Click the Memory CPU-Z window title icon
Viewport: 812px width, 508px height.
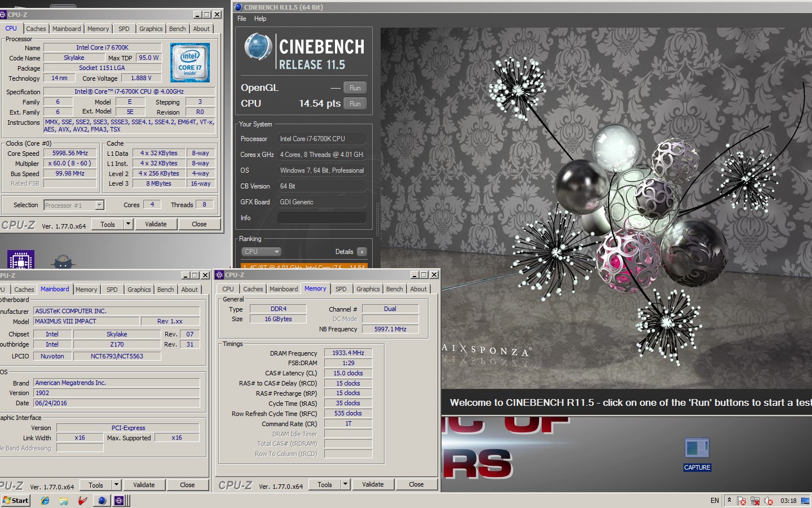pyautogui.click(x=219, y=275)
